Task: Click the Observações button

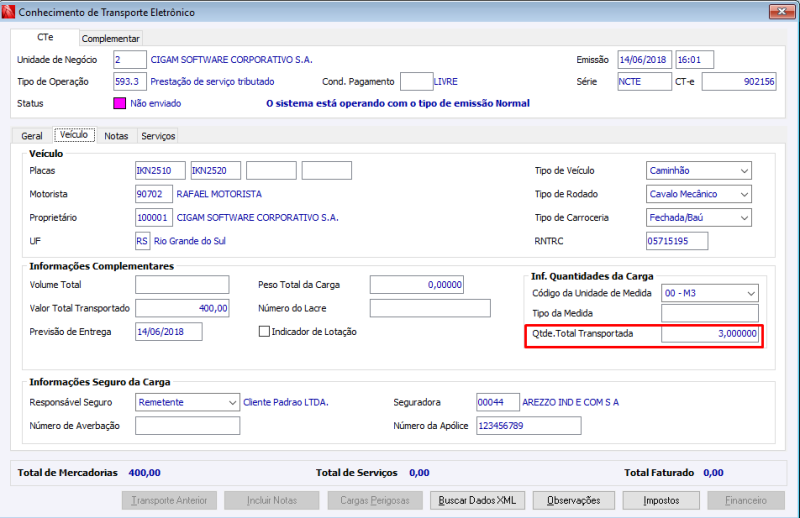Action: [573, 501]
